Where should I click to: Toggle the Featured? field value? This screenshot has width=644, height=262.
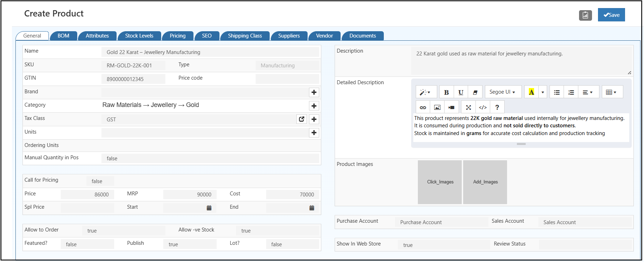(x=87, y=244)
